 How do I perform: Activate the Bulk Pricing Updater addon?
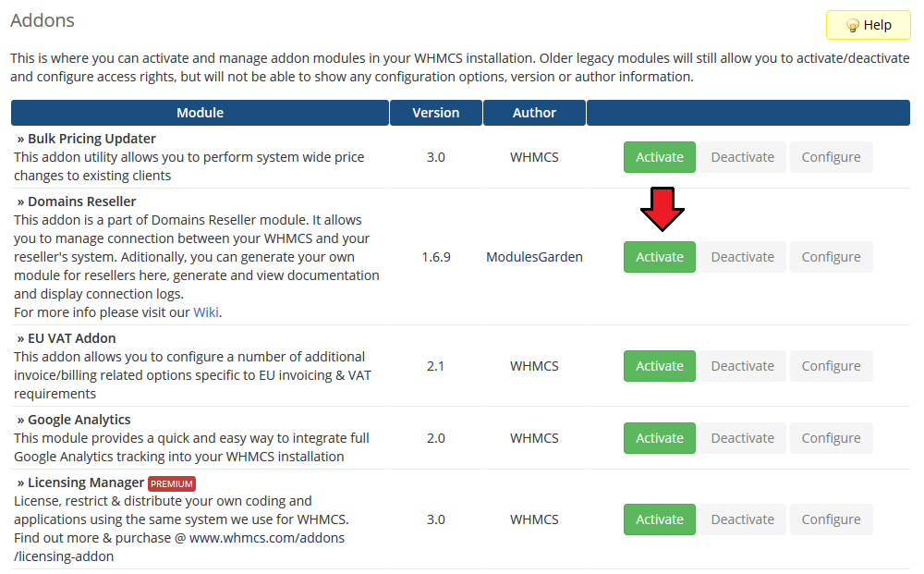[x=660, y=157]
